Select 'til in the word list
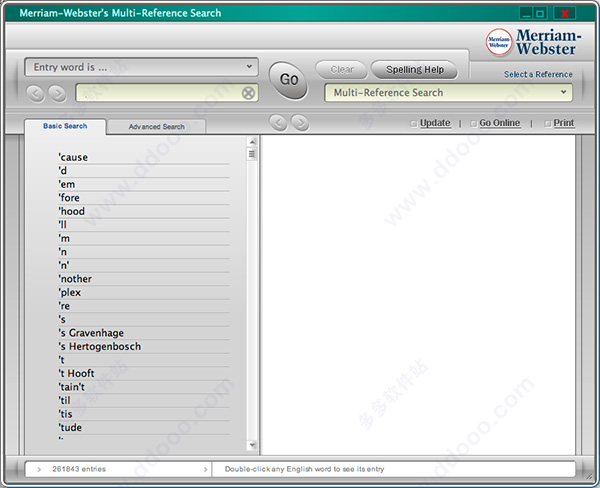 [143, 401]
